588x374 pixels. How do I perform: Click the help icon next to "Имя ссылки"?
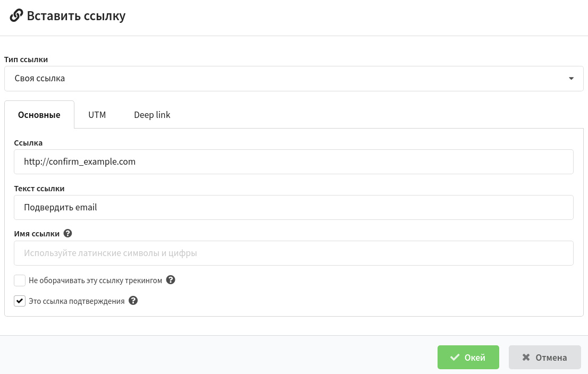[x=68, y=233]
